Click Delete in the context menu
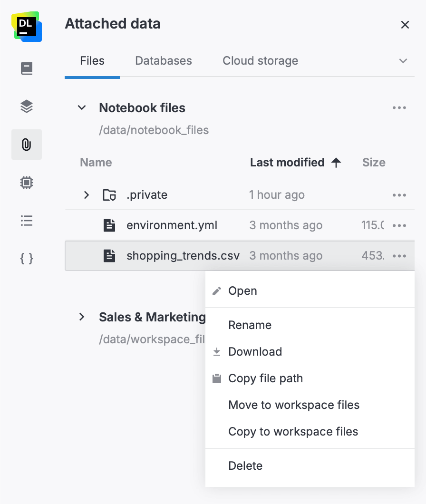This screenshot has width=426, height=504. point(245,465)
